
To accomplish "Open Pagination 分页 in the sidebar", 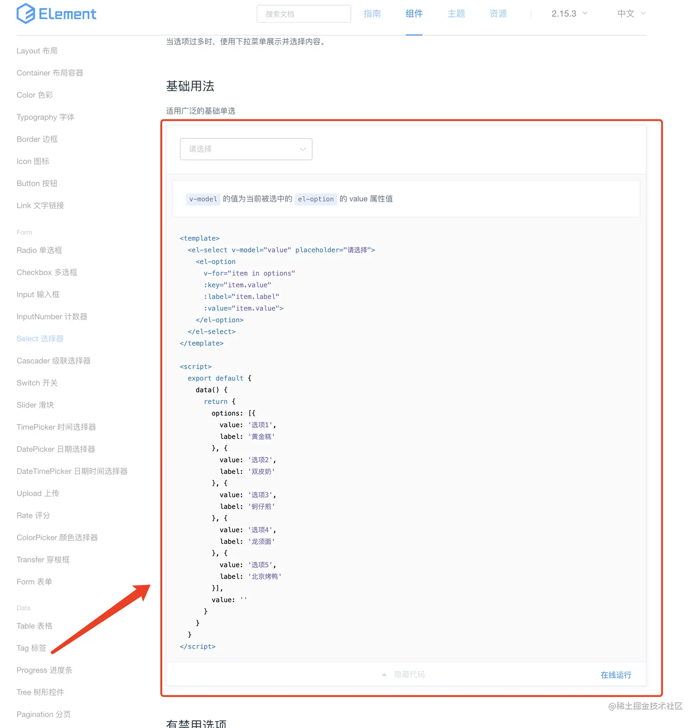I will (44, 715).
